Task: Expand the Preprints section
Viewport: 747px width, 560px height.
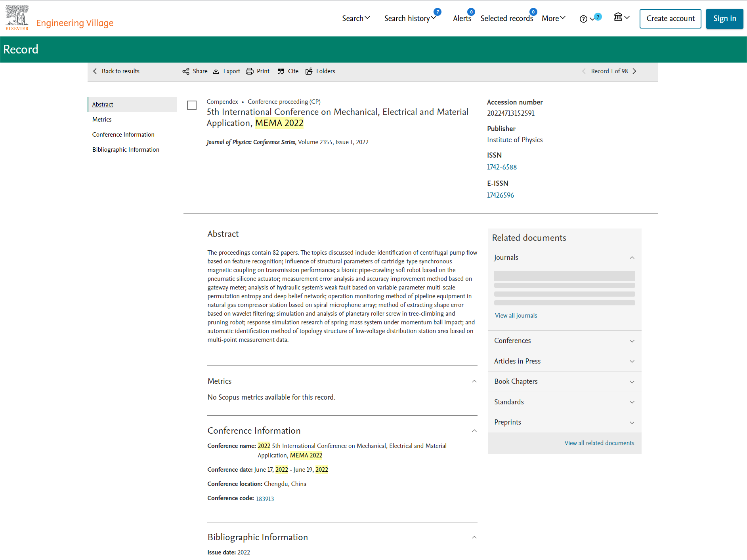Action: tap(564, 422)
